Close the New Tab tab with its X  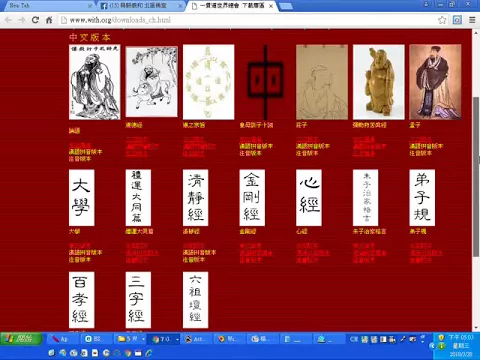[x=90, y=6]
